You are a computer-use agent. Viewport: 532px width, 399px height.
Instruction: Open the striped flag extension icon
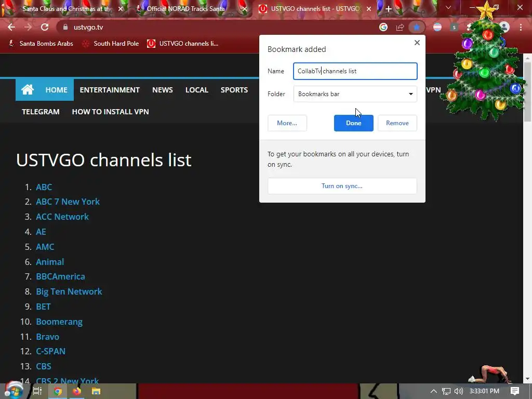[x=437, y=27]
